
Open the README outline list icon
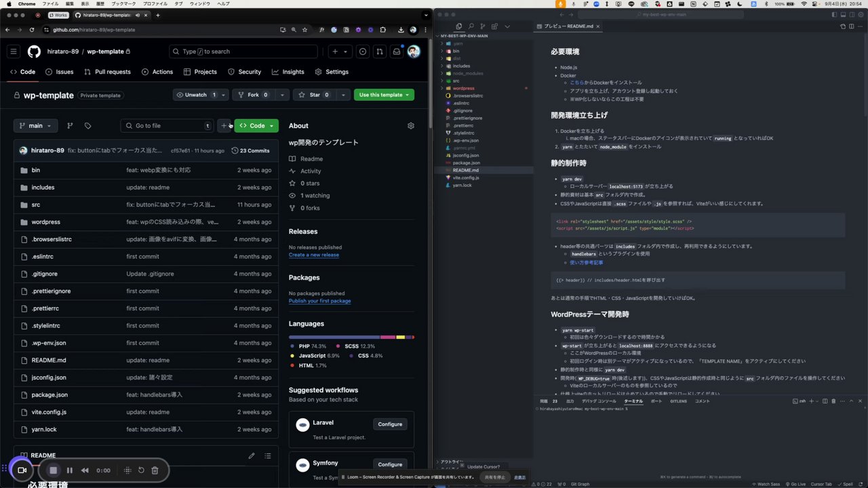(268, 455)
